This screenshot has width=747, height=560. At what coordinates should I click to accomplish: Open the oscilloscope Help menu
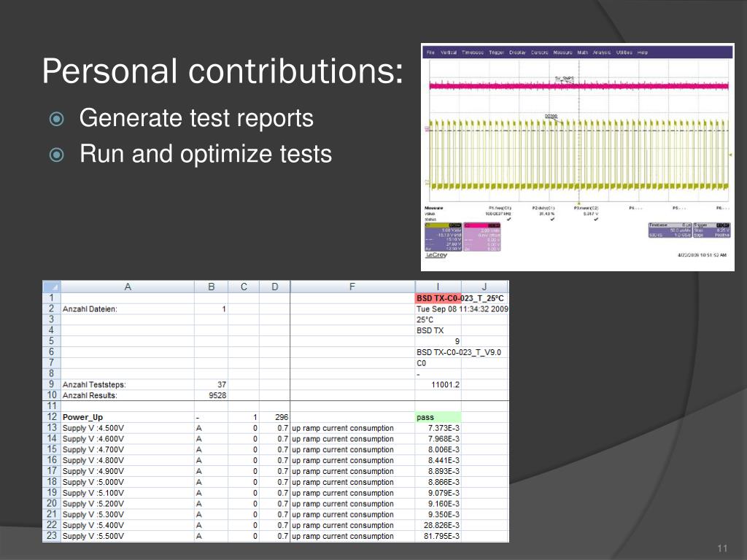click(x=643, y=52)
